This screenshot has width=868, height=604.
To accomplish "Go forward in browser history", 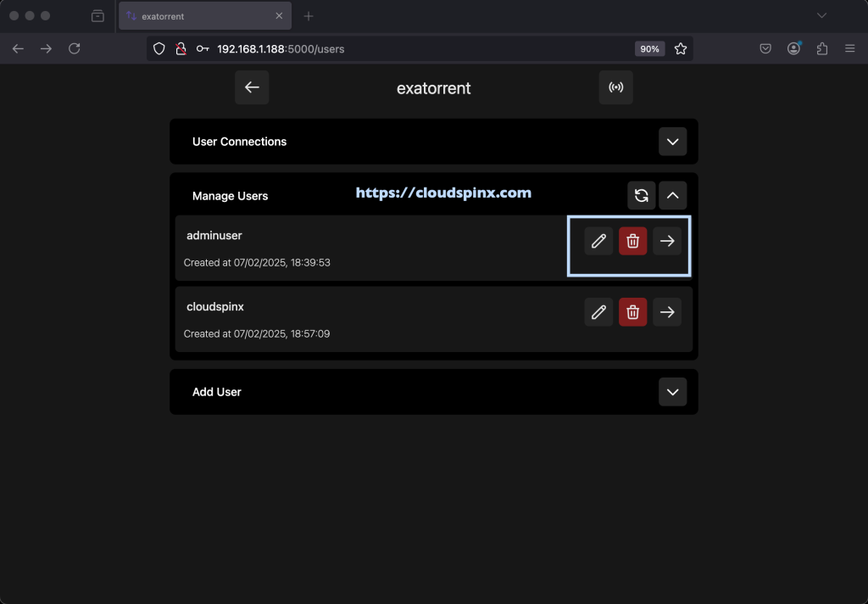I will 46,48.
